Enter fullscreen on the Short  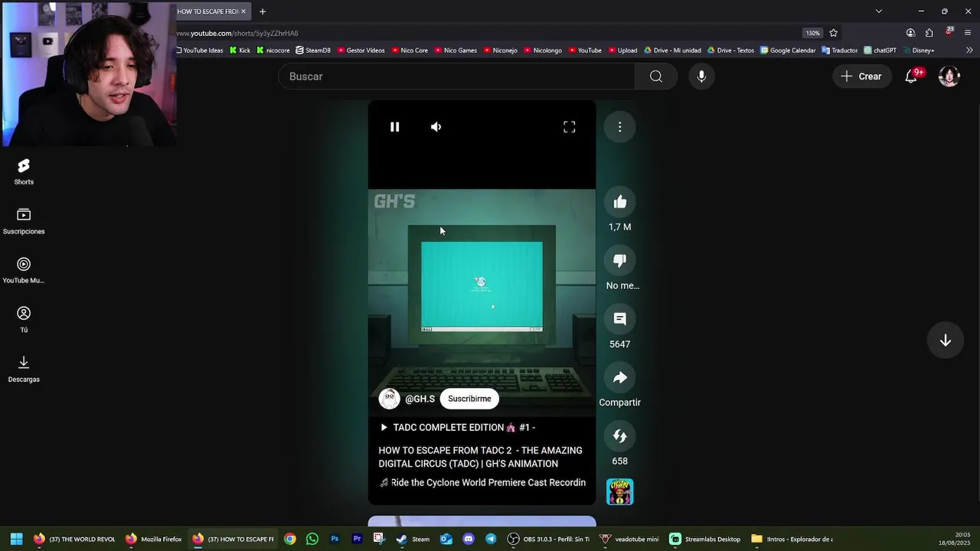(x=569, y=127)
